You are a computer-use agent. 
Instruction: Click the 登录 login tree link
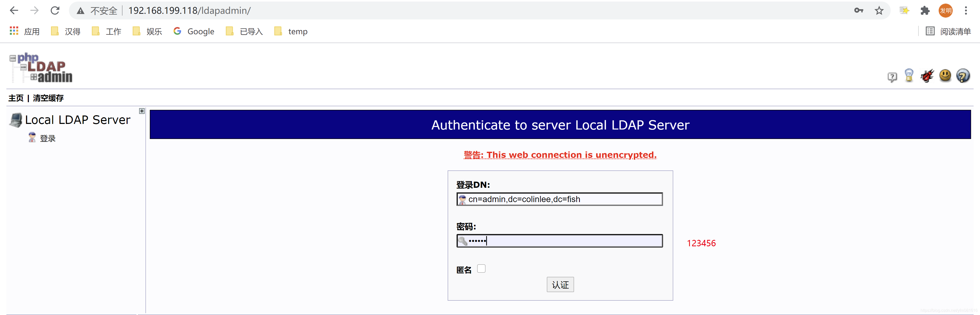pyautogui.click(x=47, y=138)
